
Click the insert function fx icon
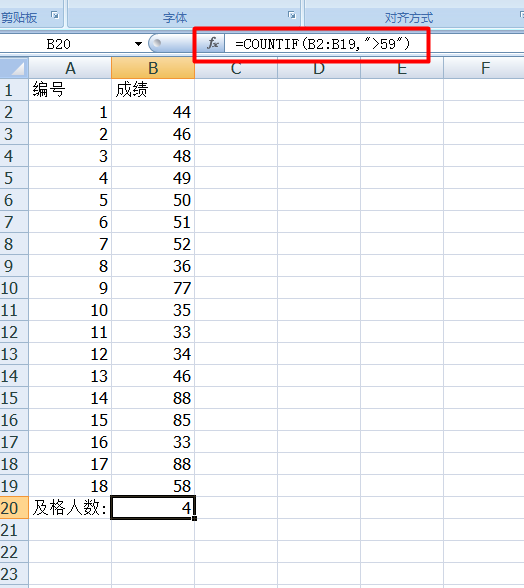click(213, 44)
